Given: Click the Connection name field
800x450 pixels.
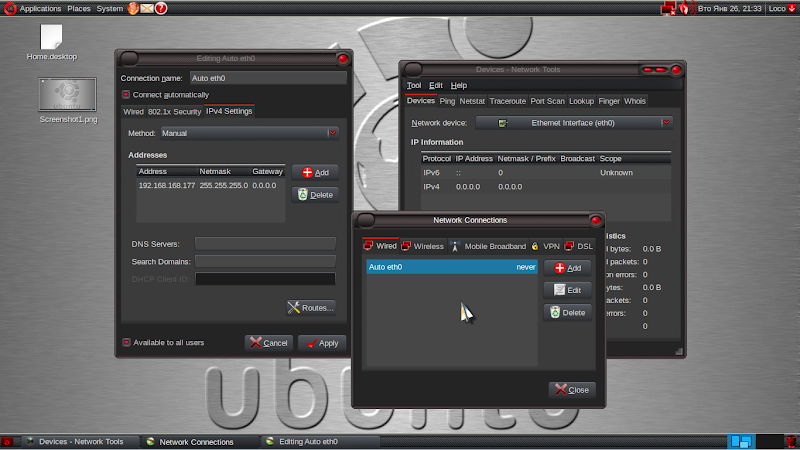Looking at the screenshot, I should (268, 78).
